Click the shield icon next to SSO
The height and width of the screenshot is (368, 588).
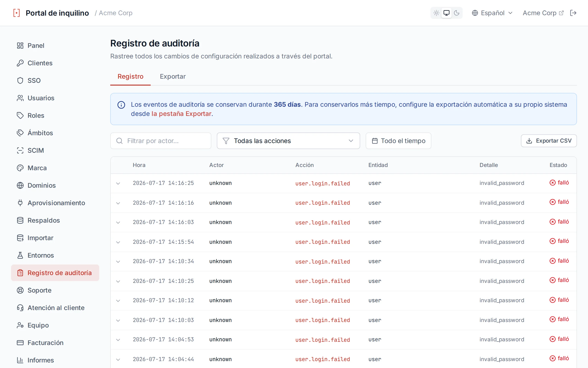click(x=20, y=80)
